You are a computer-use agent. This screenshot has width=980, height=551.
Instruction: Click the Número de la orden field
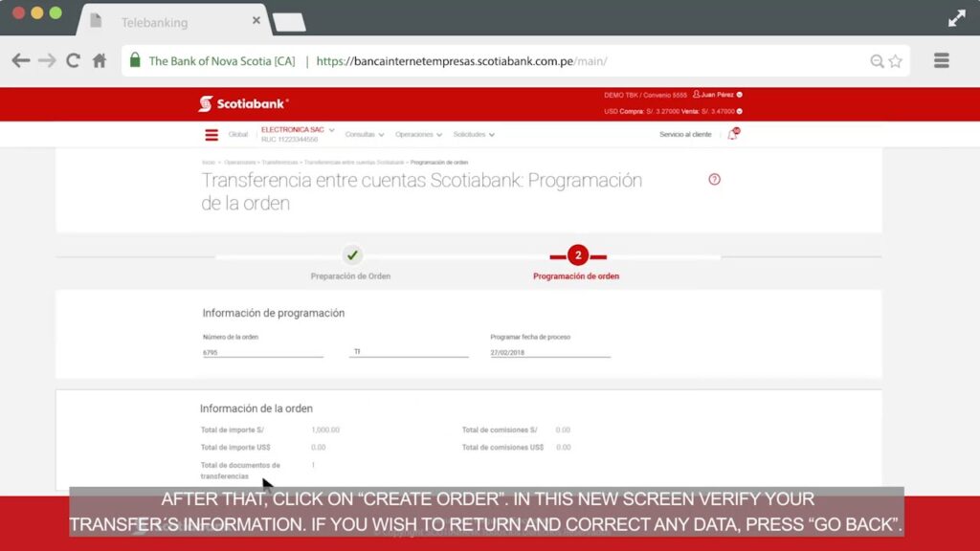(262, 352)
